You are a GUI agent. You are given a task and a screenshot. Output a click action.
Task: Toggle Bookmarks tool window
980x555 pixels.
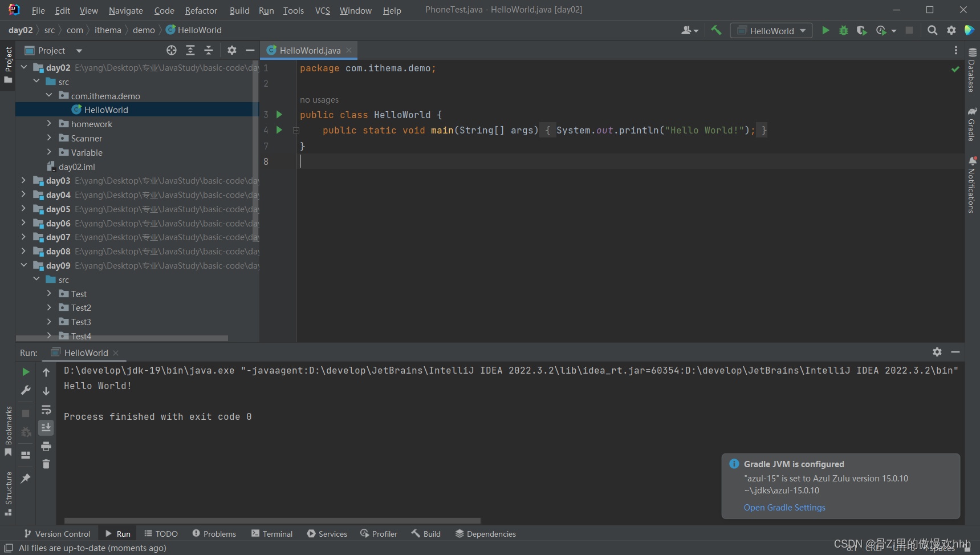(x=8, y=431)
